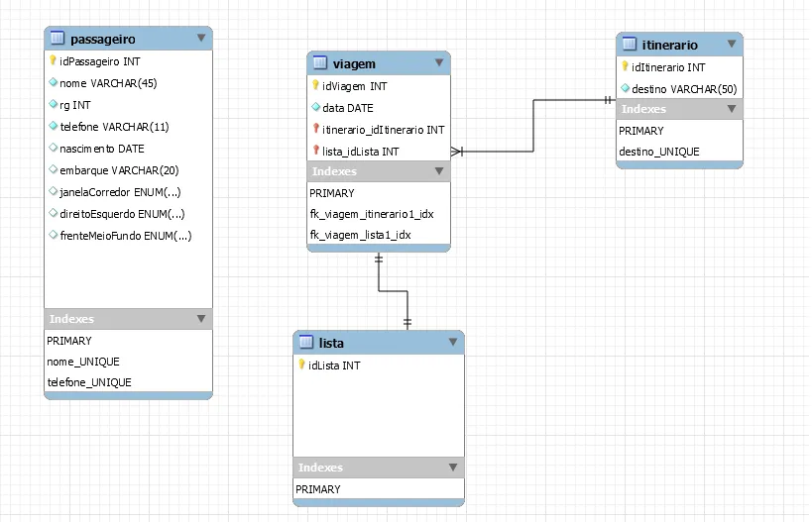
Task: Click the passageiro table icon
Action: click(58, 39)
